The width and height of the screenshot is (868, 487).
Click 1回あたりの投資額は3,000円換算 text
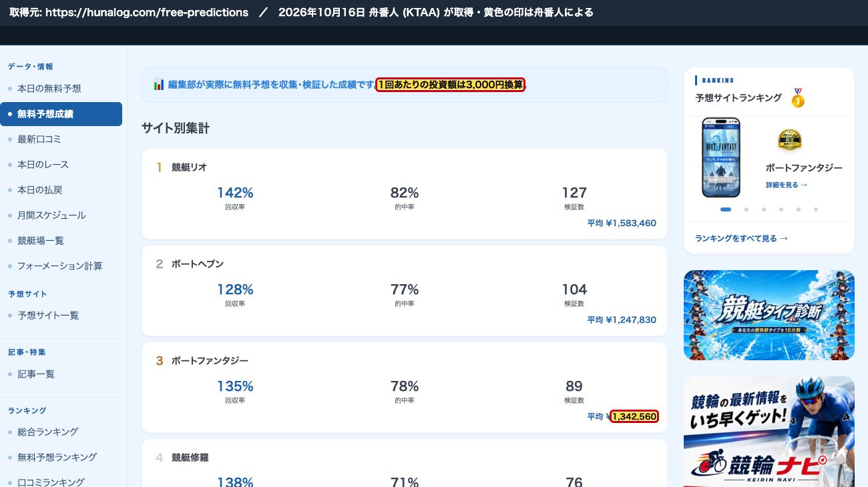(451, 85)
